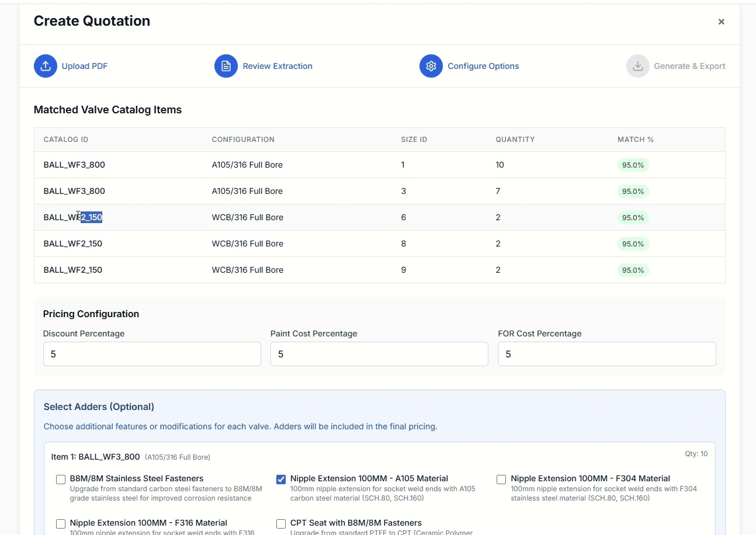
Task: Uncheck Nipple Extension 100MM - A105 Material
Action: click(x=281, y=480)
